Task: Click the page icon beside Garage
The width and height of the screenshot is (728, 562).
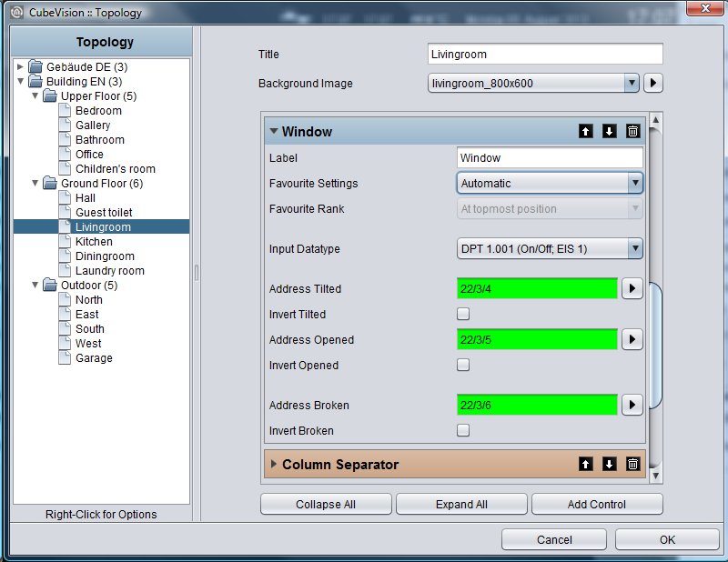Action: [x=65, y=357]
